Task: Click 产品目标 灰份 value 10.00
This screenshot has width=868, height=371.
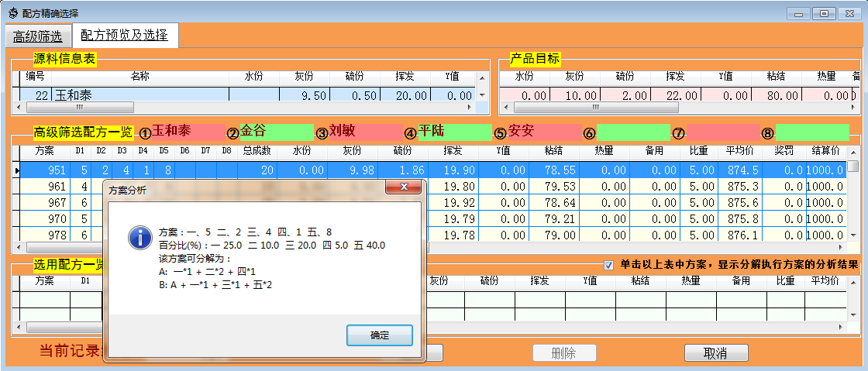Action: coord(574,95)
